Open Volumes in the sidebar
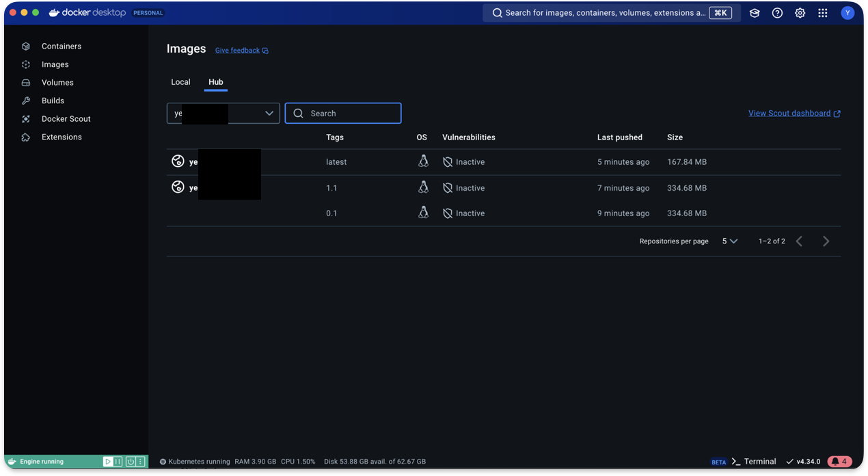This screenshot has width=868, height=476. [x=57, y=83]
